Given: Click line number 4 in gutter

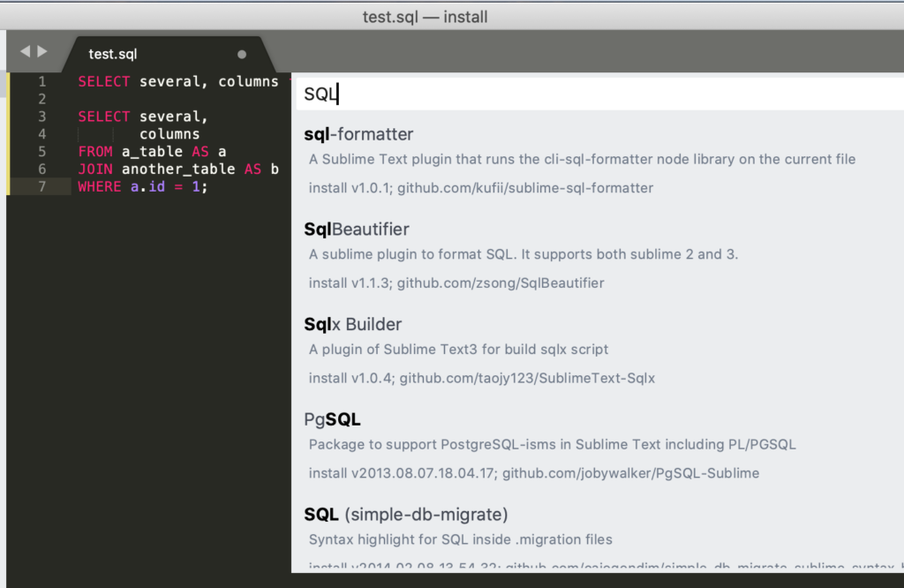Looking at the screenshot, I should (x=42, y=134).
